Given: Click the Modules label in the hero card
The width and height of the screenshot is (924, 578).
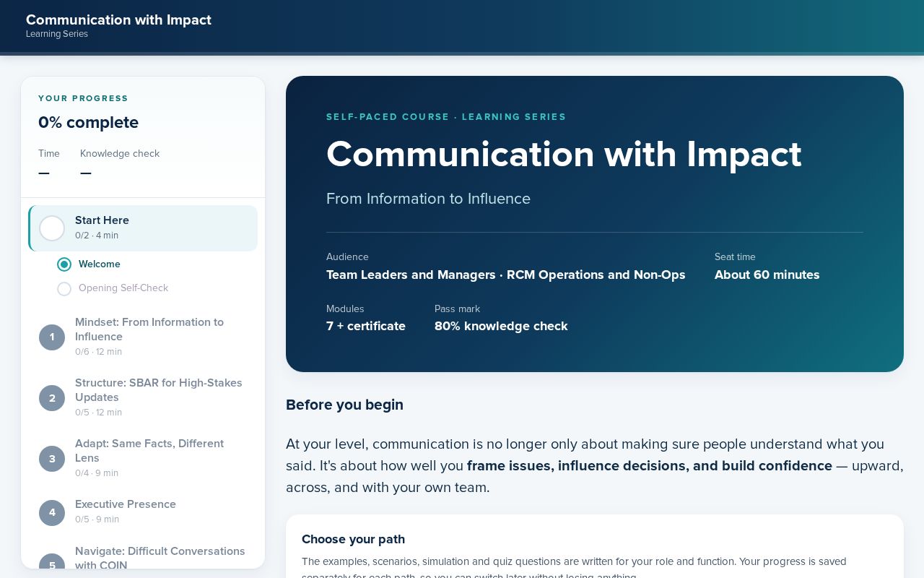Looking at the screenshot, I should [345, 309].
